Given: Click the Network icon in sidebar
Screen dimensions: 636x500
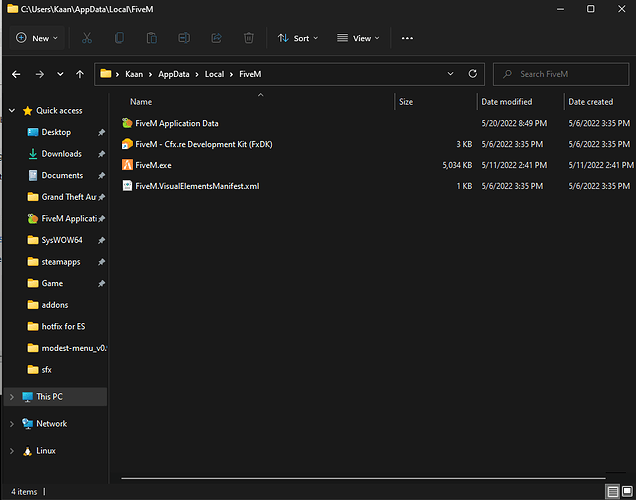Looking at the screenshot, I should [x=28, y=423].
